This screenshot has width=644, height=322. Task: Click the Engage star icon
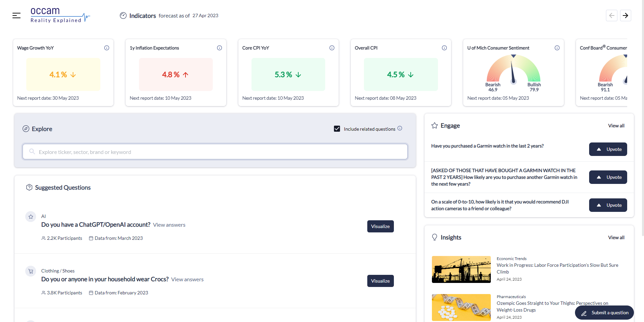click(435, 125)
